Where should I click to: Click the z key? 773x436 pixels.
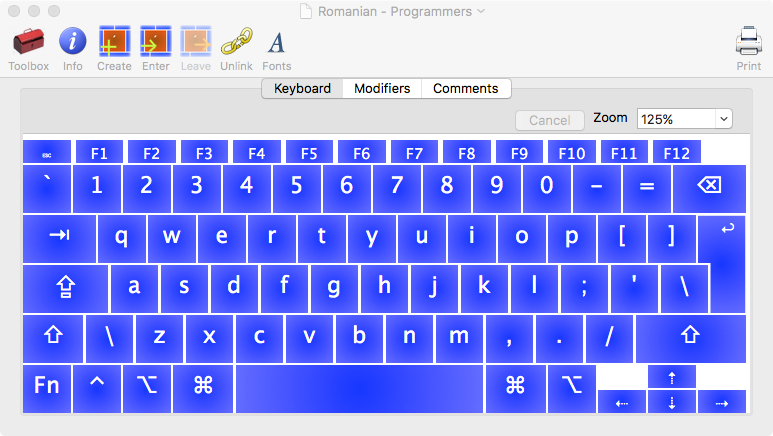click(159, 339)
